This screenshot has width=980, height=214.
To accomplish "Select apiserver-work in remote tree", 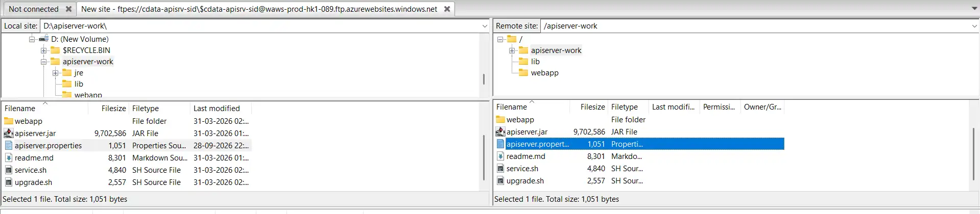I will coord(556,50).
